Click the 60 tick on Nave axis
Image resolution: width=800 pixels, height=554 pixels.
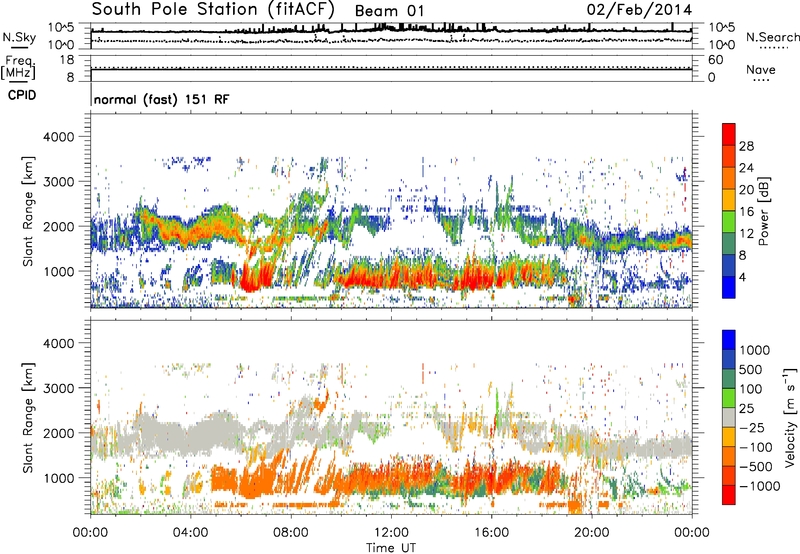pyautogui.click(x=716, y=60)
